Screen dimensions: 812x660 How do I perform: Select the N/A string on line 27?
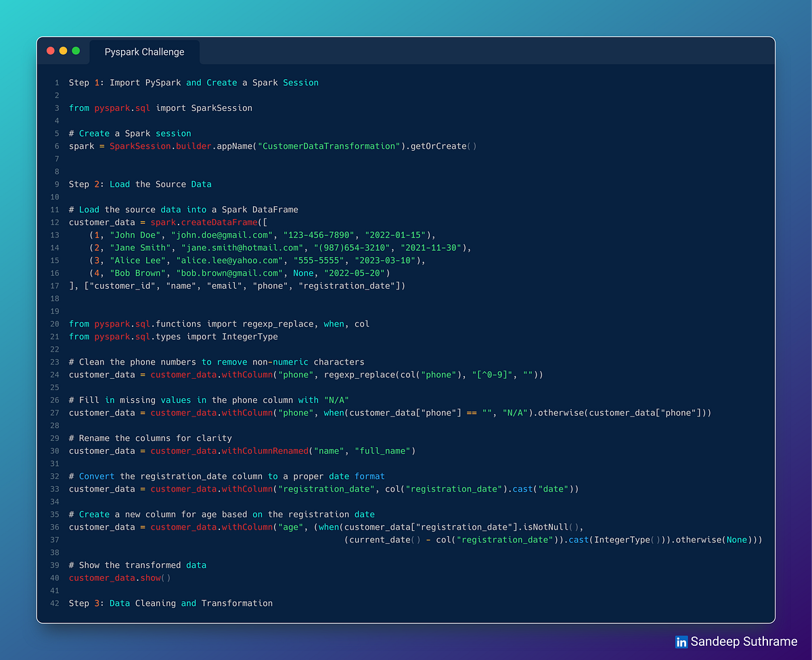tap(516, 412)
